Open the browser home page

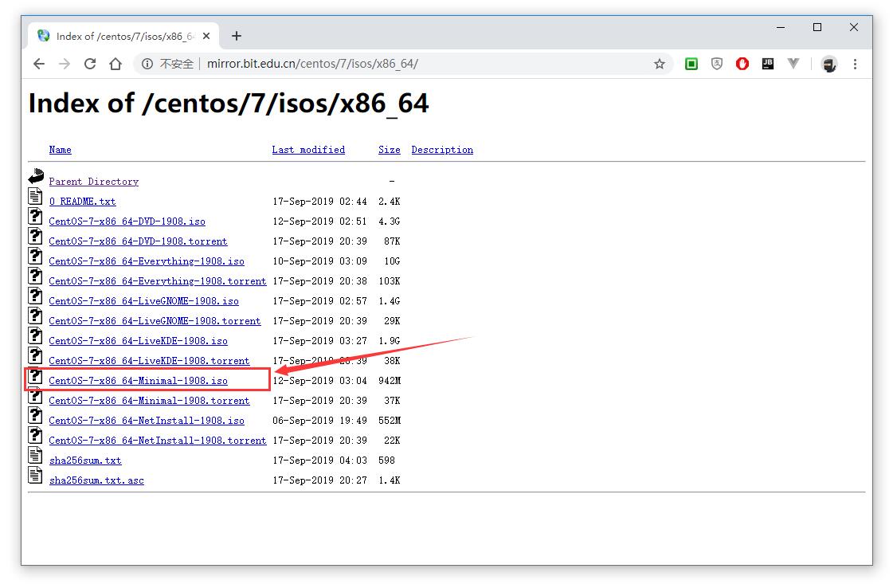[x=116, y=64]
